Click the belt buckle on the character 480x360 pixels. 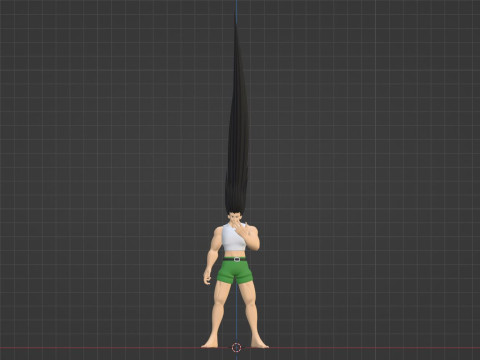coord(237,259)
